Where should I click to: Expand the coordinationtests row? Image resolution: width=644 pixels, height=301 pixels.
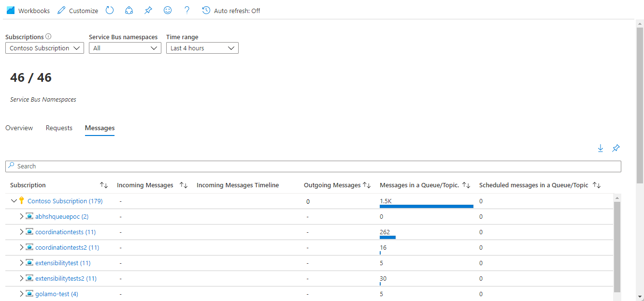click(21, 232)
